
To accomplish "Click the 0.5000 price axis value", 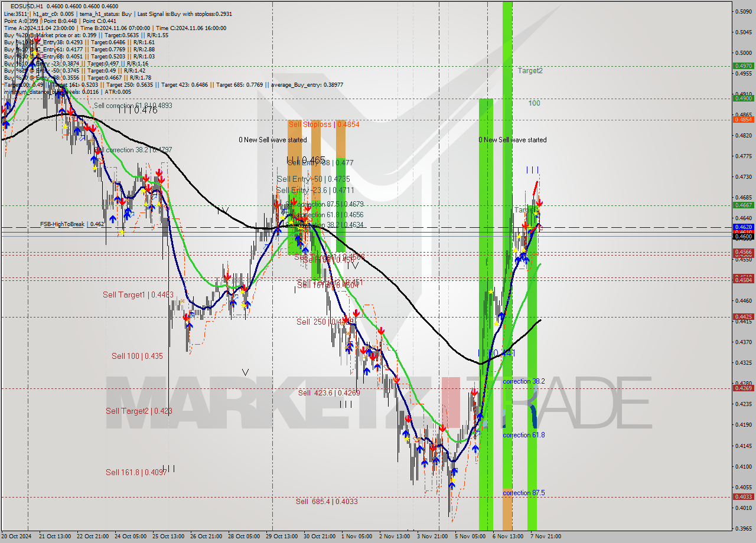I will [743, 53].
